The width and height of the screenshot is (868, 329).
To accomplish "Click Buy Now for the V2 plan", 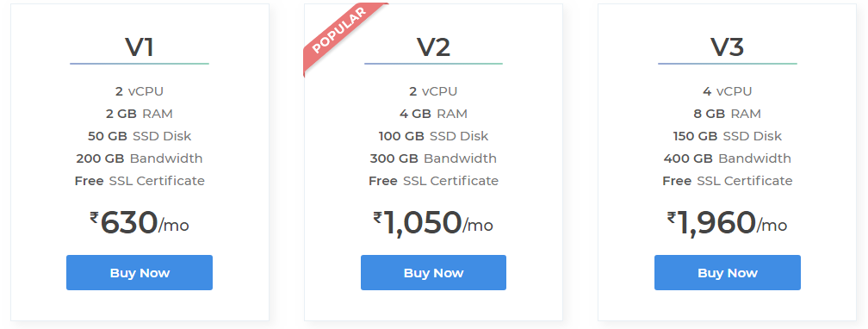I will pos(433,272).
